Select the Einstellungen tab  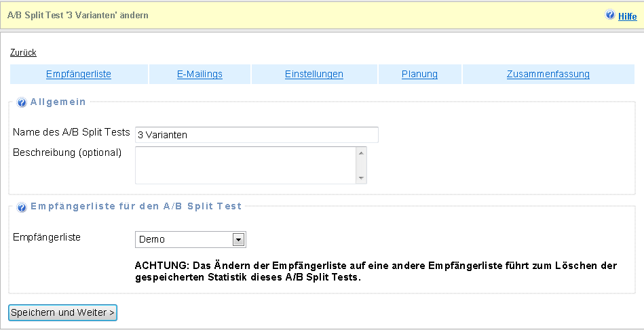pos(314,75)
